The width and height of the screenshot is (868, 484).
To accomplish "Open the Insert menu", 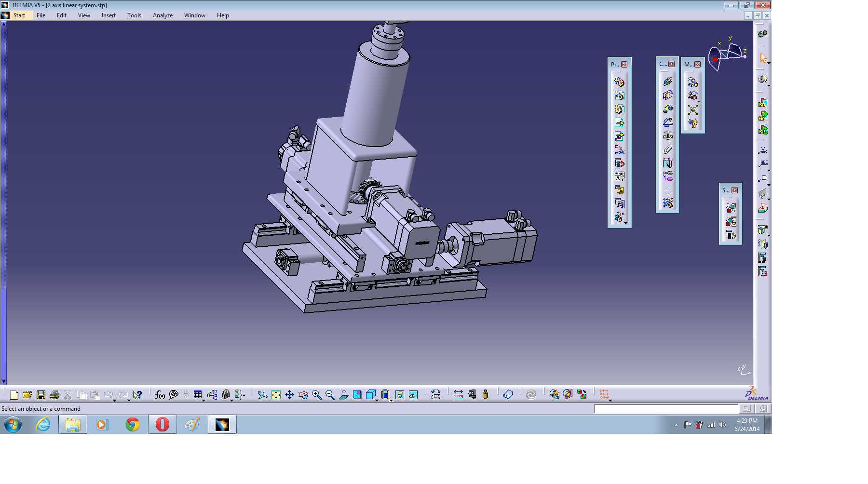I will click(x=108, y=15).
